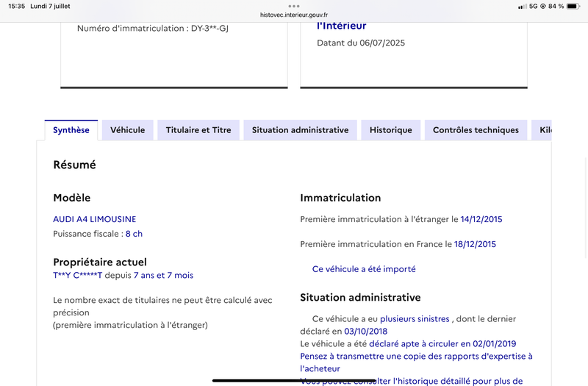Tap the home indicator bar at bottom

pos(294,380)
